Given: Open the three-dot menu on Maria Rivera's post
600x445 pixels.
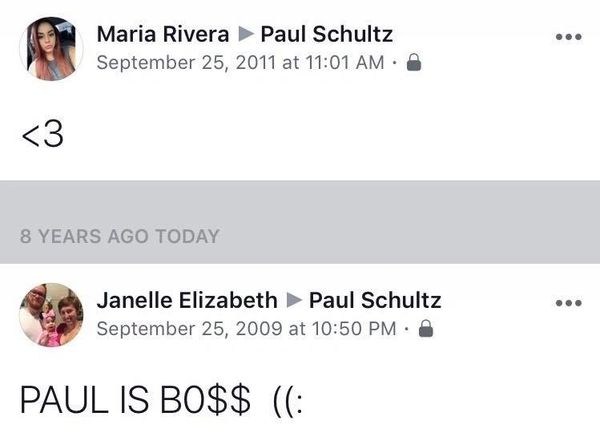Looking at the screenshot, I should [568, 36].
